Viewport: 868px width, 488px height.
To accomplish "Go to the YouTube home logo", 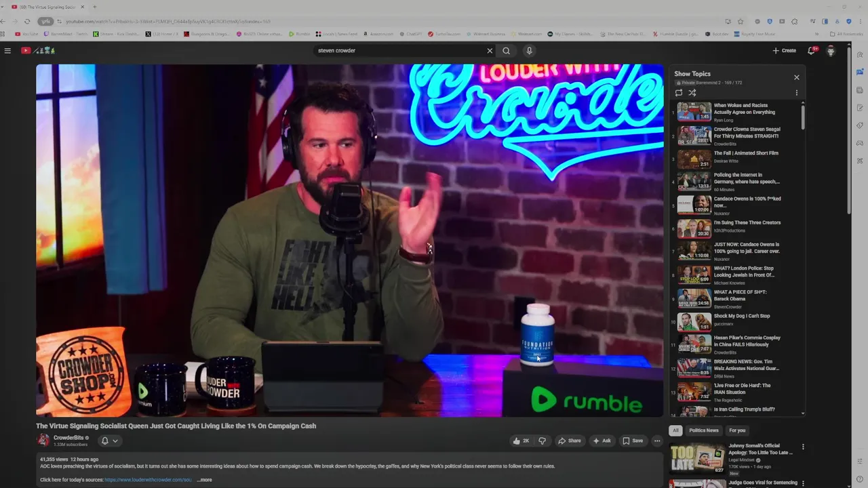I will [x=37, y=50].
